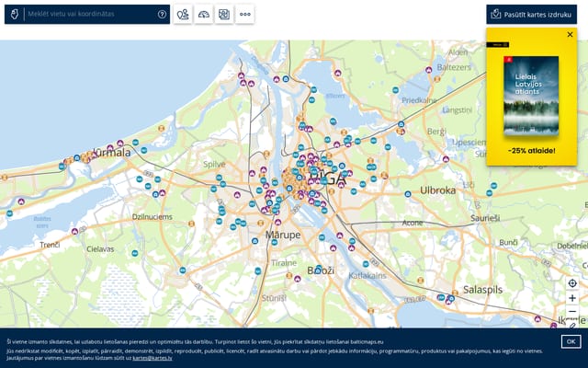
Task: Select the purple marker near Trenči
Action: (74, 231)
